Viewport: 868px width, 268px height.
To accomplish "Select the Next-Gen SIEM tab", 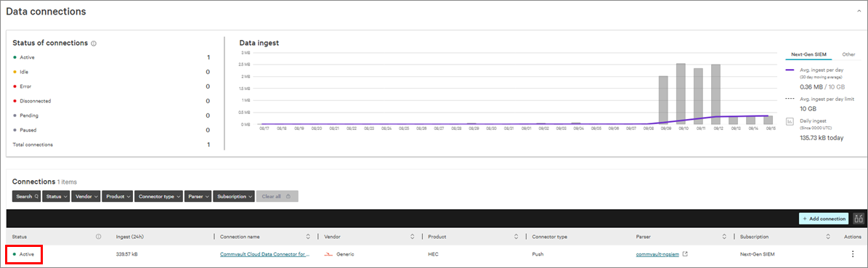I will [x=808, y=54].
